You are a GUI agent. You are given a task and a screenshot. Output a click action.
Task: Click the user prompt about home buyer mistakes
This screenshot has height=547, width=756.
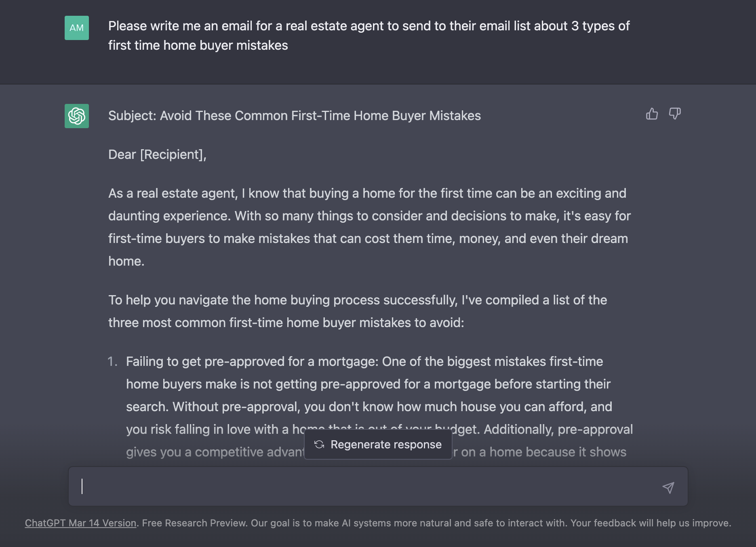[x=369, y=36]
